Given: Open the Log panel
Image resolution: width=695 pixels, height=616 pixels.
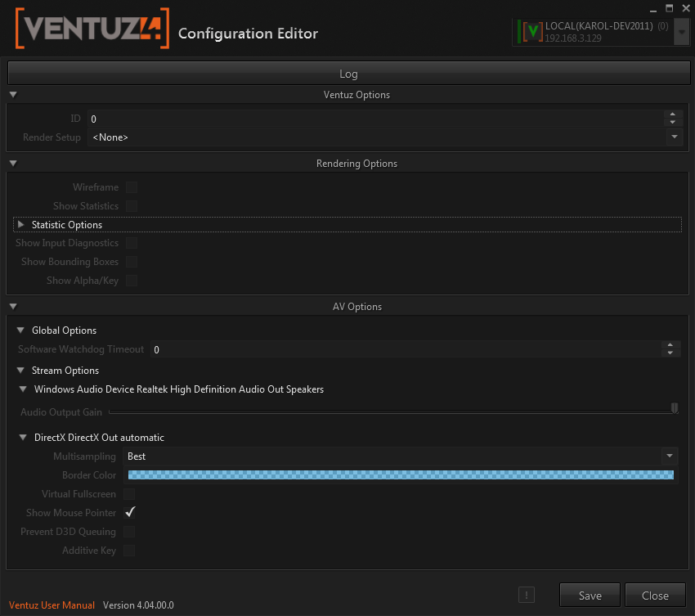Looking at the screenshot, I should (x=348, y=74).
